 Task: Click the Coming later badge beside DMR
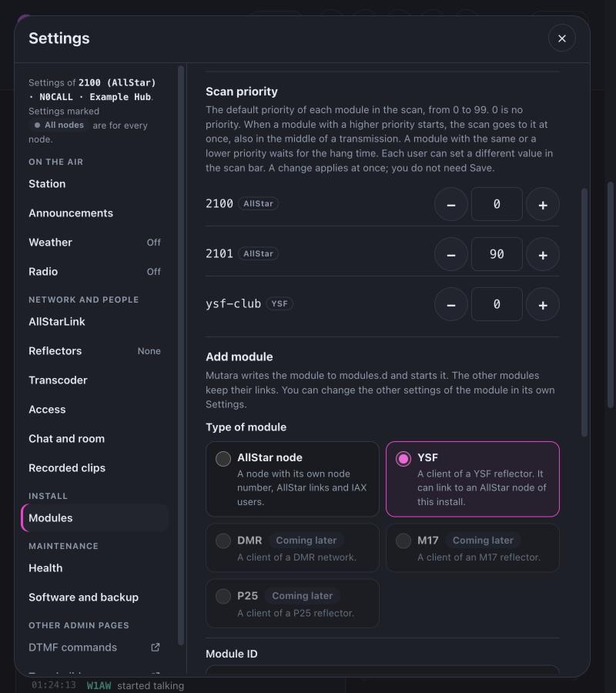coord(306,540)
